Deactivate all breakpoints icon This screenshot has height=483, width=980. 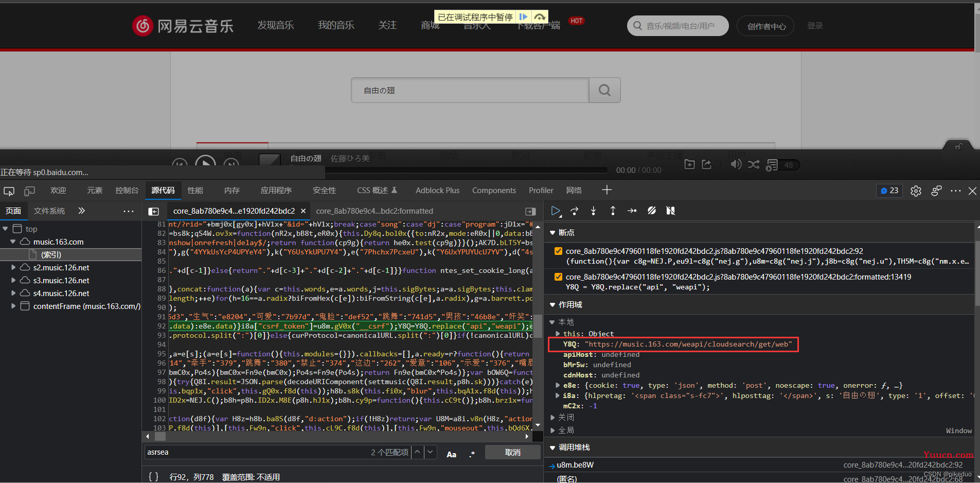pos(652,211)
